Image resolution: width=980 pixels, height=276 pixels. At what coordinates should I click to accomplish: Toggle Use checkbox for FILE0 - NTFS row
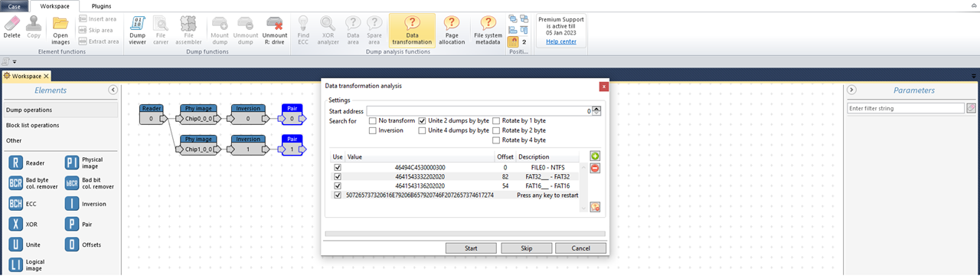pyautogui.click(x=338, y=166)
